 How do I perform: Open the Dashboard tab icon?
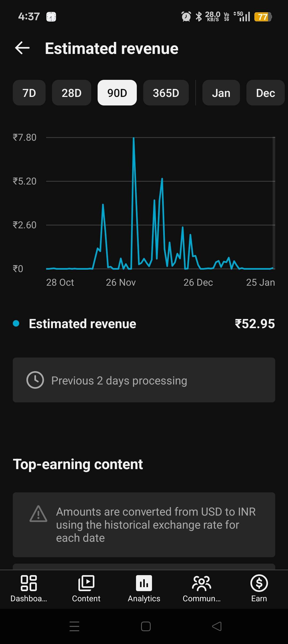[29, 583]
